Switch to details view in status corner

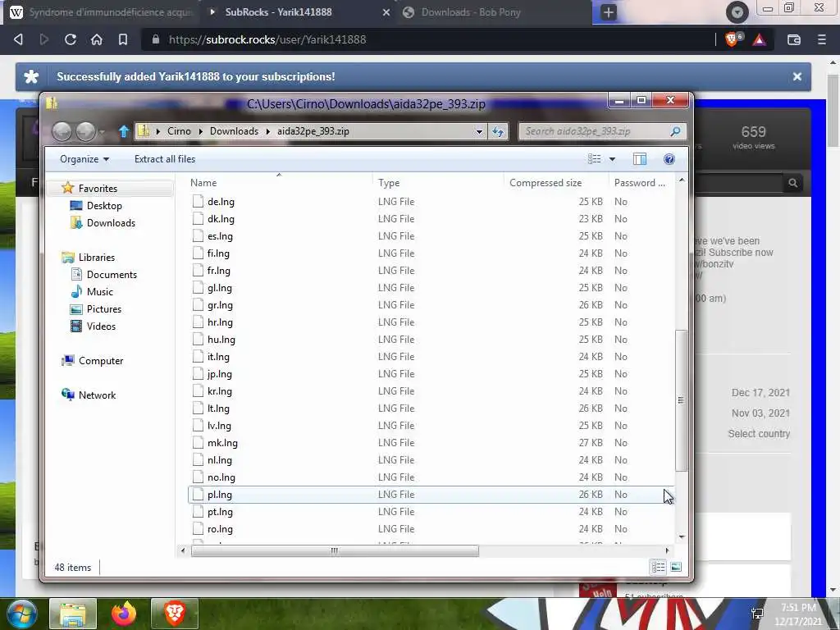click(659, 567)
